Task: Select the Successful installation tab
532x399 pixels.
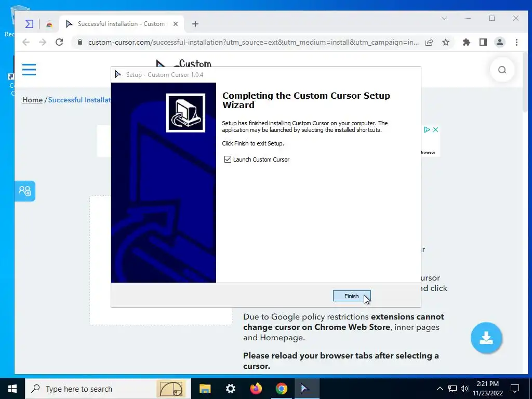Action: (122, 24)
